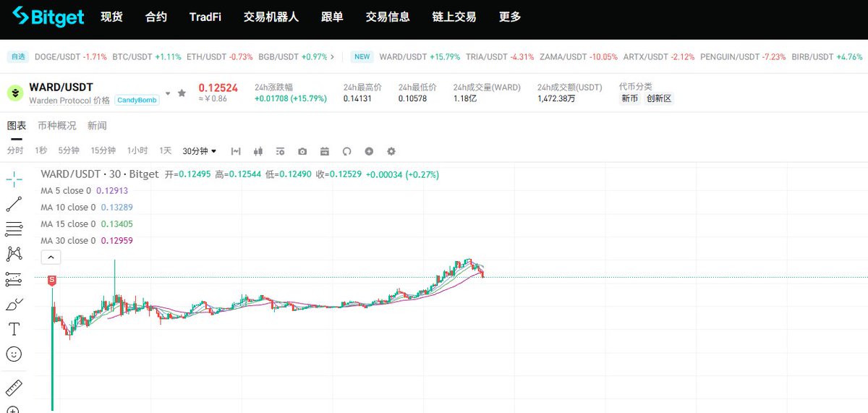Select the crosshair cursor tool

coord(14,179)
